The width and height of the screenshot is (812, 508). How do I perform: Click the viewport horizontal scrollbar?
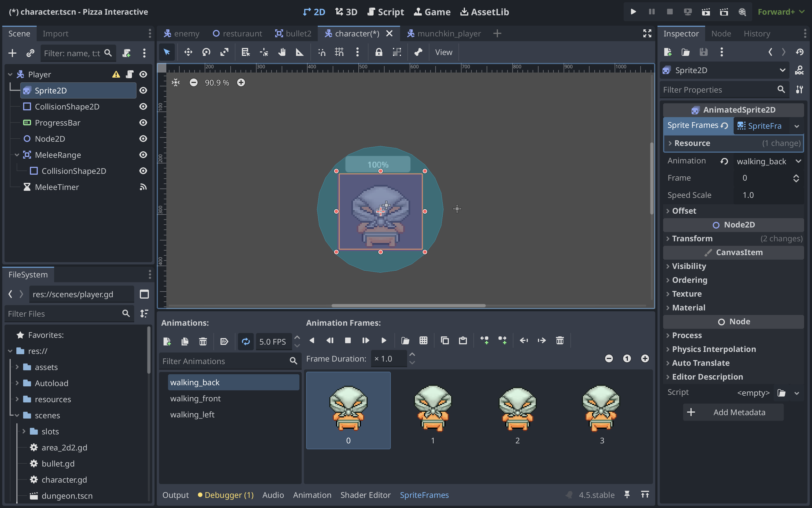[408, 305]
